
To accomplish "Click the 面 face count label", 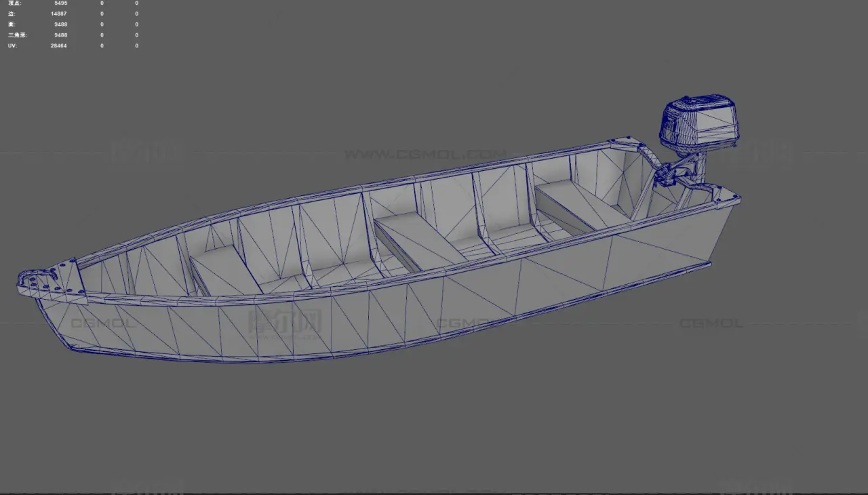I will coord(11,24).
